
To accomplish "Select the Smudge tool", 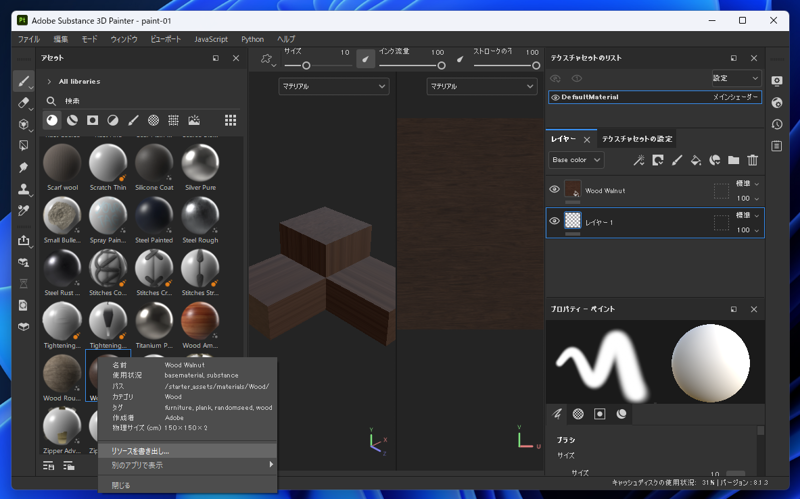I will (23, 167).
